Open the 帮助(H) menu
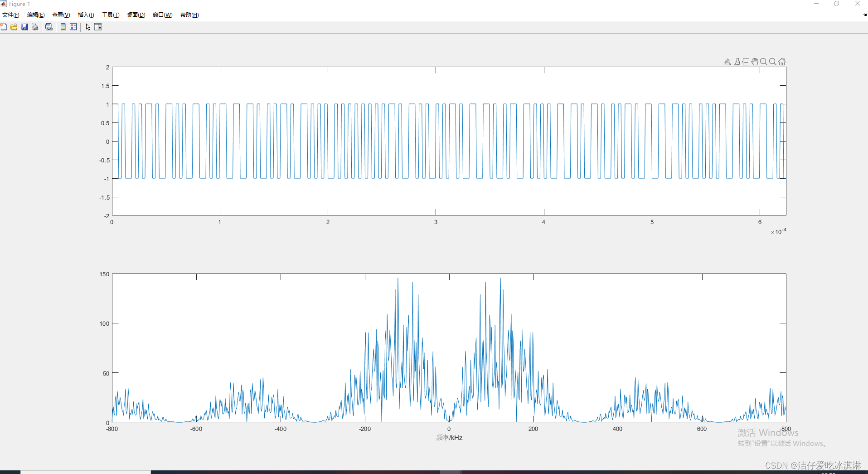Viewport: 868px width, 474px height. tap(189, 15)
